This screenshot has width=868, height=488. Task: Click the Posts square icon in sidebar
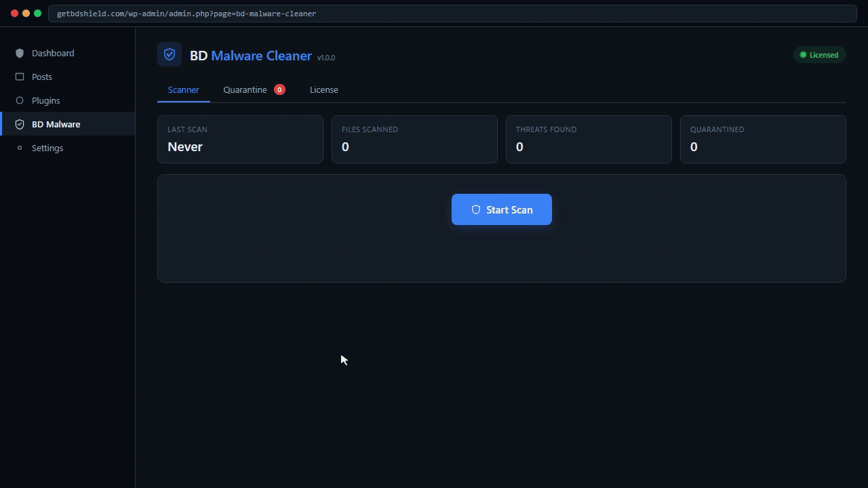pyautogui.click(x=20, y=77)
